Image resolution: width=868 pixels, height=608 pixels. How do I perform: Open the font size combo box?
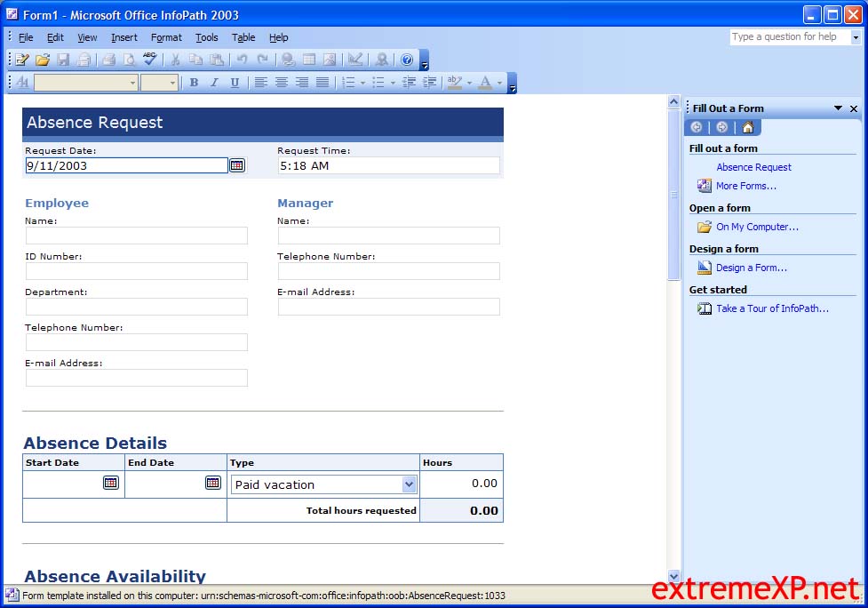point(159,83)
